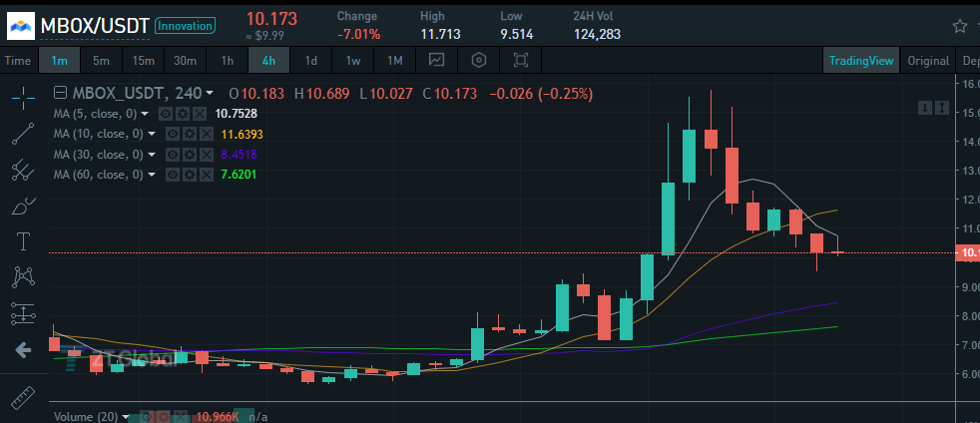Hide the MA (5, close, 0) indicator

point(167,115)
